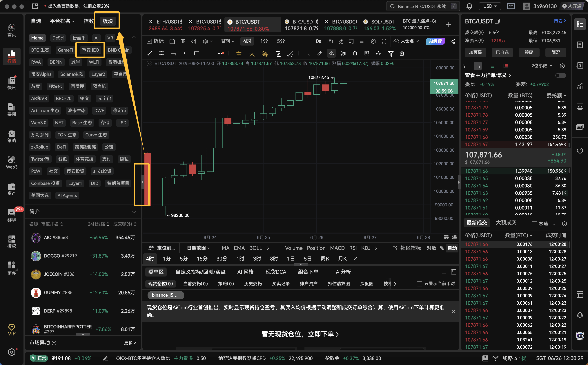Take a chart screenshot with camera icon
The width and height of the screenshot is (588, 365).
coord(330,41)
